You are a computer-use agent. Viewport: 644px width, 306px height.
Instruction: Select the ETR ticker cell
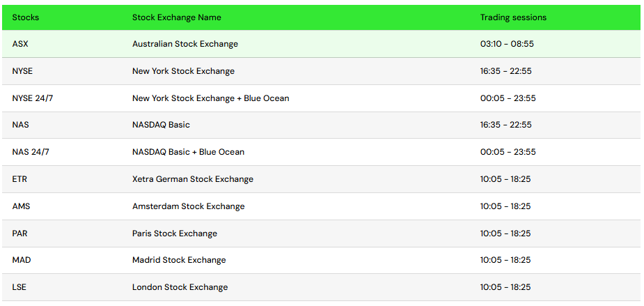[19, 179]
